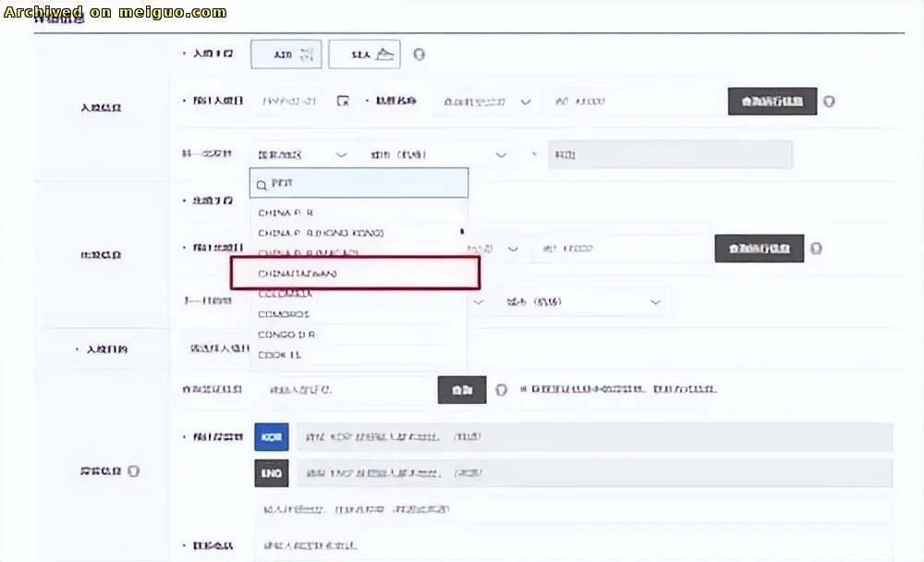Click help icon next to arrival flight query button
Image resolution: width=924 pixels, height=562 pixels.
tap(829, 102)
